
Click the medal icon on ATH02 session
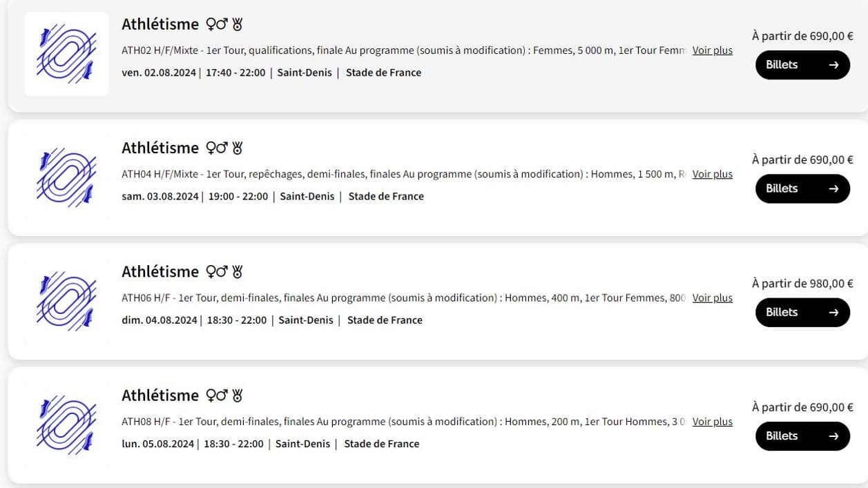click(x=238, y=25)
